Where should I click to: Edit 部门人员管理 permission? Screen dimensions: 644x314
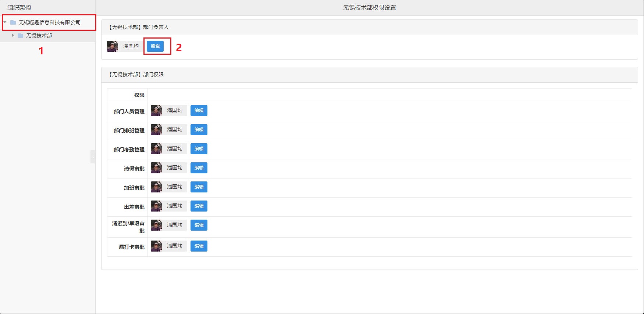tap(199, 111)
